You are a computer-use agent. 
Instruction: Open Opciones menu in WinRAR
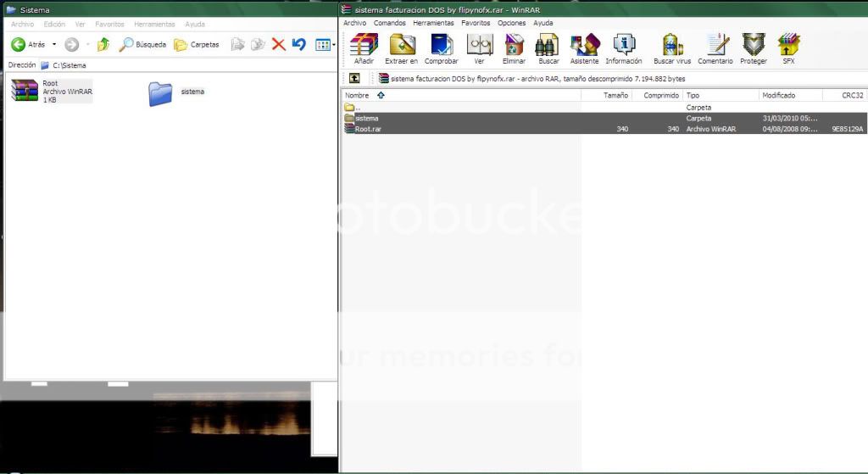(511, 23)
